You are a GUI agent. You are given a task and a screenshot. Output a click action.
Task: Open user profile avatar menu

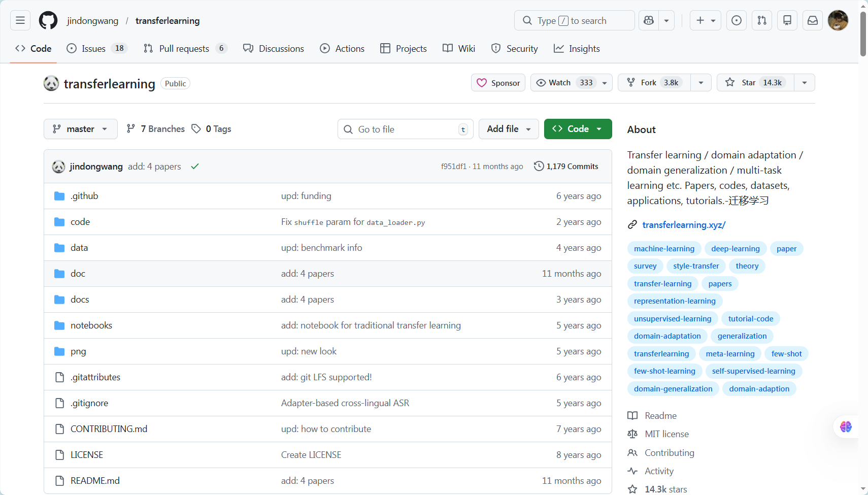coord(838,20)
